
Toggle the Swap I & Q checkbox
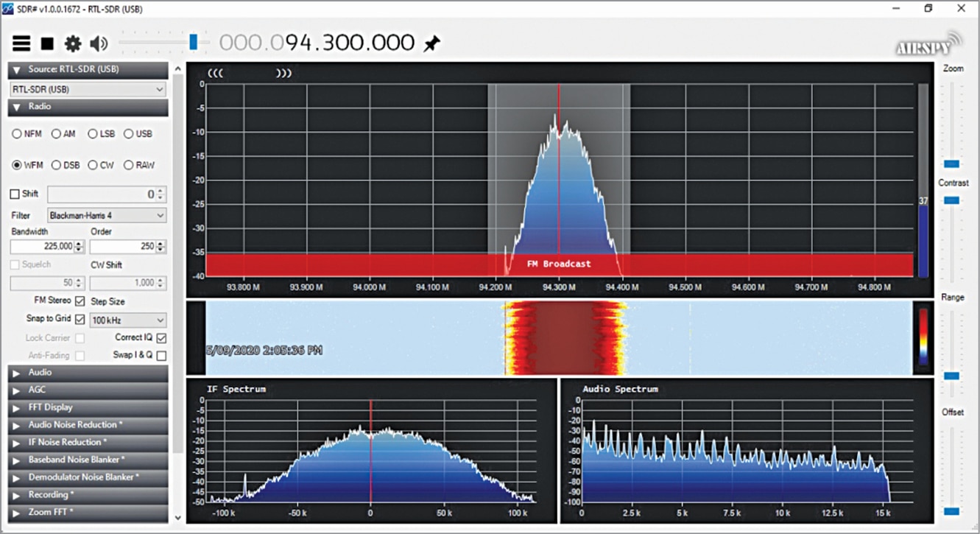161,355
